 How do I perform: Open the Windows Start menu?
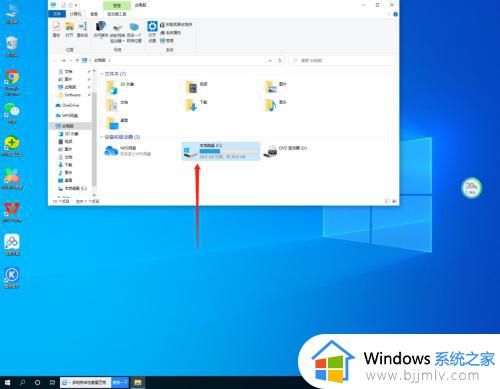[x=7, y=382]
